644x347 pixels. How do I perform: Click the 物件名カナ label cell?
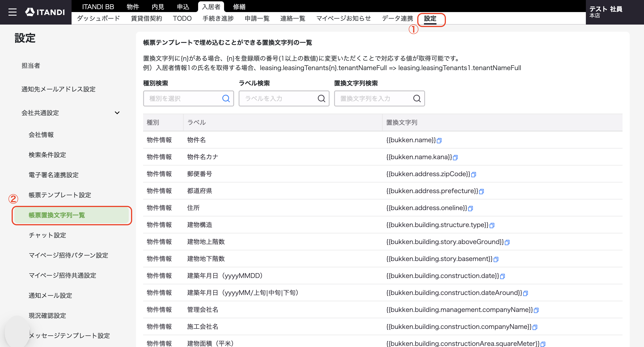click(x=203, y=157)
